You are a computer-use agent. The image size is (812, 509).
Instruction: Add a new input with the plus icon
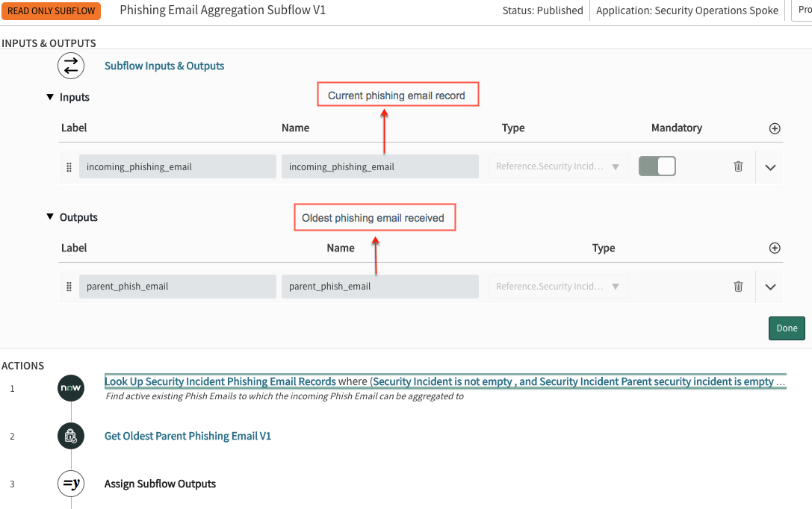click(774, 128)
